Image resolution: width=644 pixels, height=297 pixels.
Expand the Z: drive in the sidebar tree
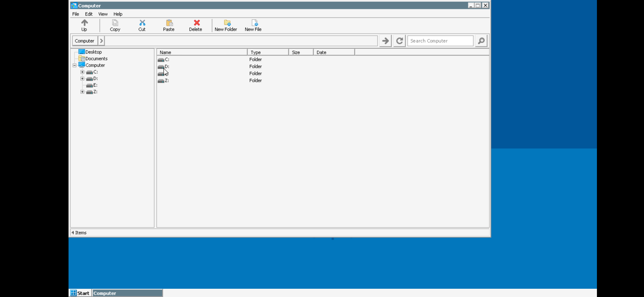[x=82, y=92]
